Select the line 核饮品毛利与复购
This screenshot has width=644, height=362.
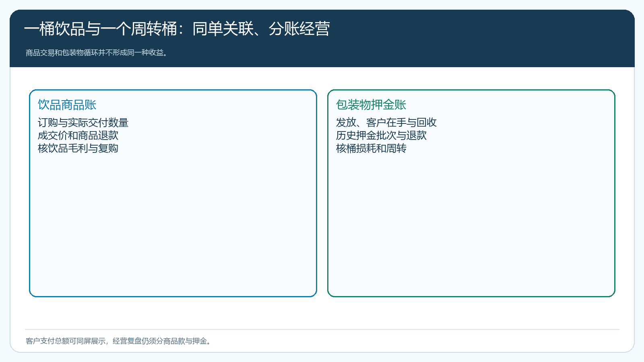[x=78, y=148]
